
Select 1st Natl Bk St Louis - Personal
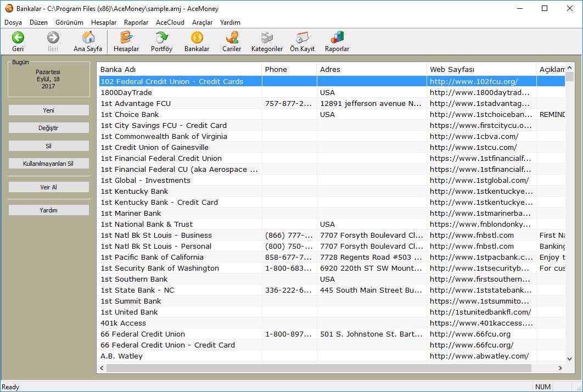coord(332,246)
